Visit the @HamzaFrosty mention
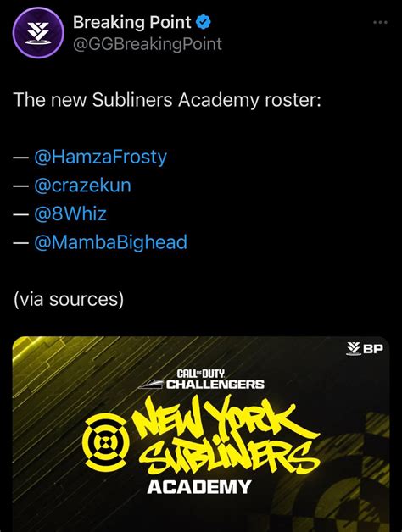This screenshot has width=402, height=532. (x=101, y=158)
